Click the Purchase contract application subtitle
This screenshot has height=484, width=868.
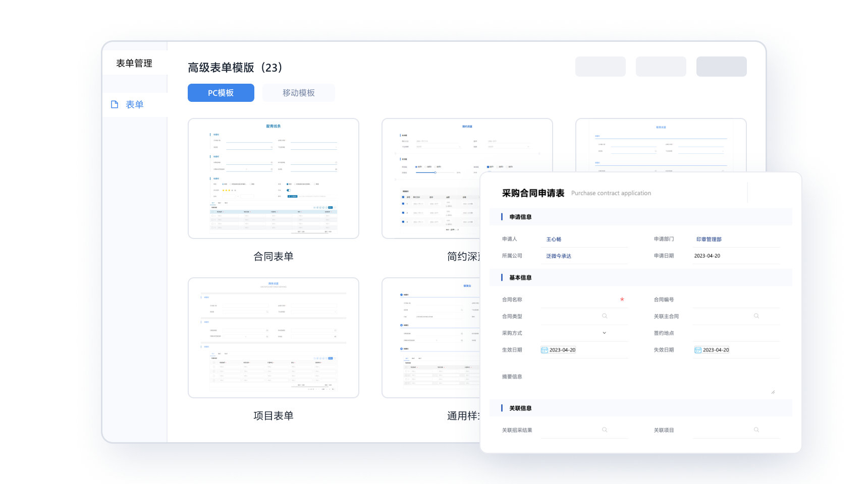pyautogui.click(x=611, y=193)
